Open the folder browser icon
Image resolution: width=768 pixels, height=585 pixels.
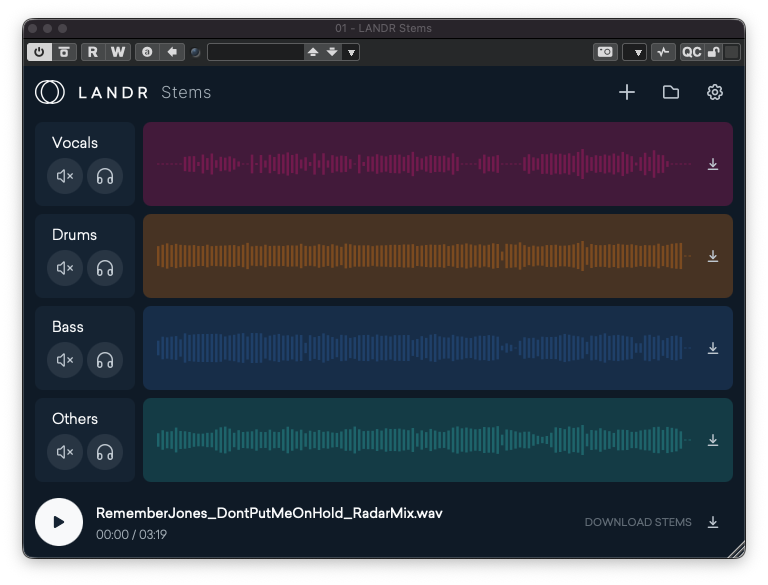[671, 92]
